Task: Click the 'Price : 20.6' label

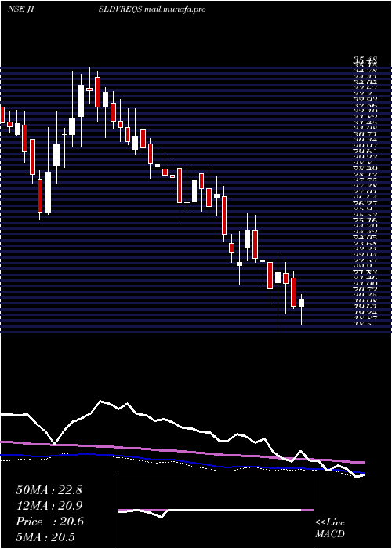Action: (x=49, y=522)
